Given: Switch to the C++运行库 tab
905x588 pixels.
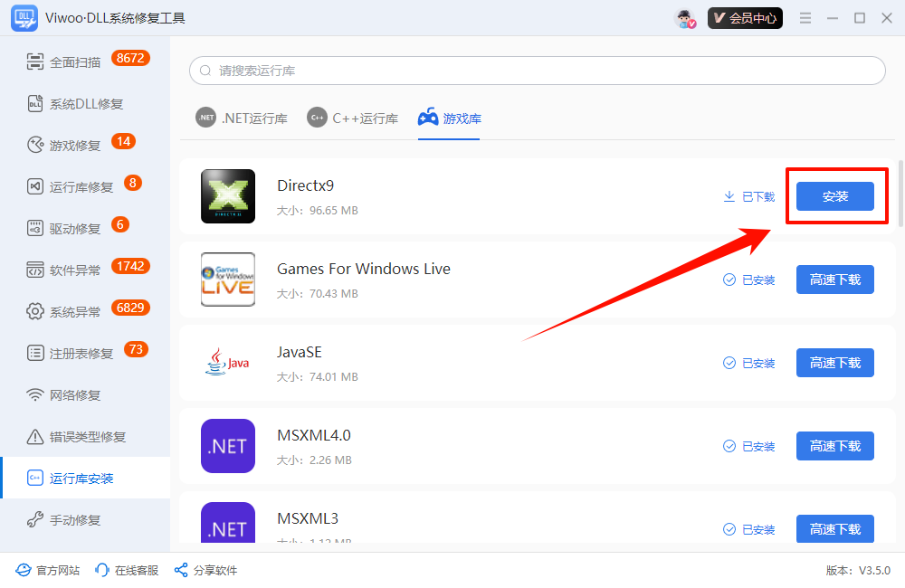Looking at the screenshot, I should [353, 118].
